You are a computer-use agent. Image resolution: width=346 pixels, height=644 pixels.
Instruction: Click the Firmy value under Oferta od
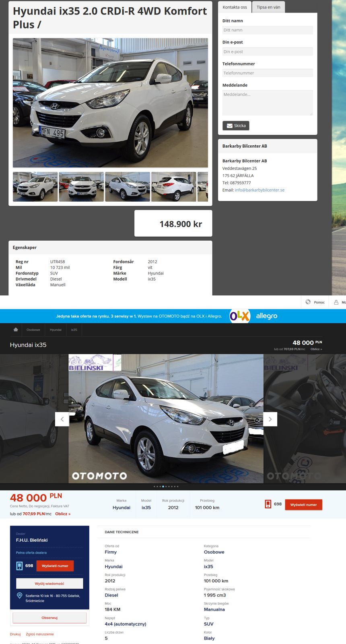(x=111, y=552)
